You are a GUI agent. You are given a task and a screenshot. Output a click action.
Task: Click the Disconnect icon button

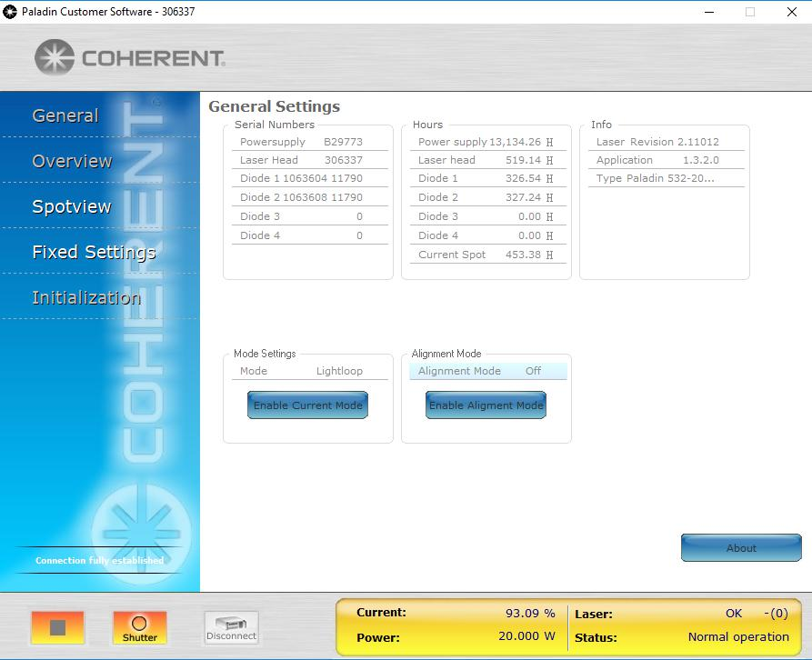[231, 627]
